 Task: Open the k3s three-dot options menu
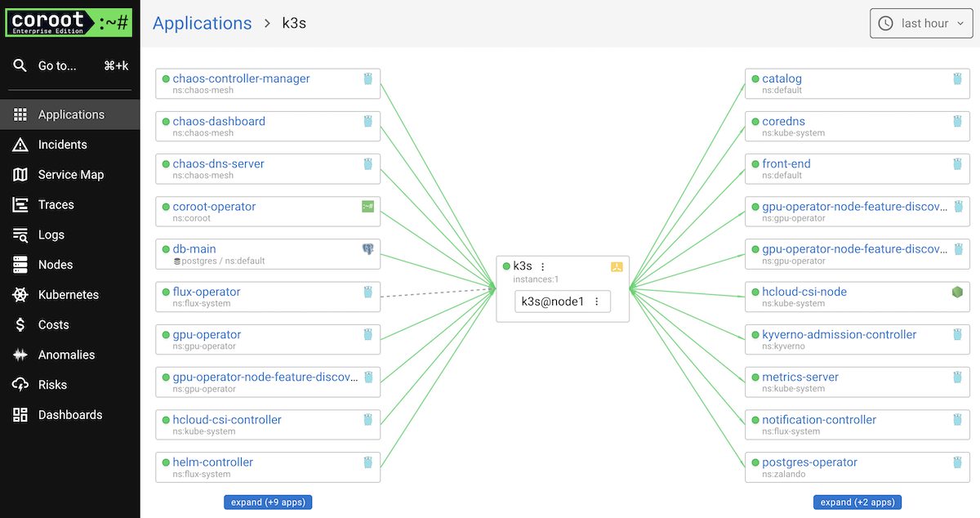tap(543, 266)
